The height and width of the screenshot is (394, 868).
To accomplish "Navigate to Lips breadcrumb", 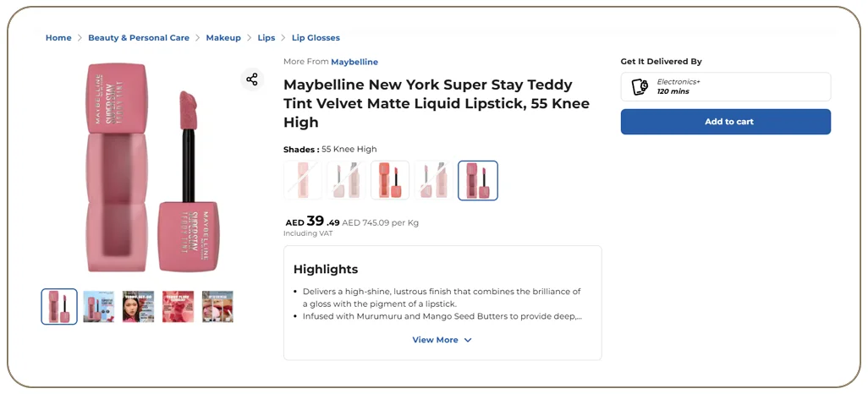I will 266,38.
